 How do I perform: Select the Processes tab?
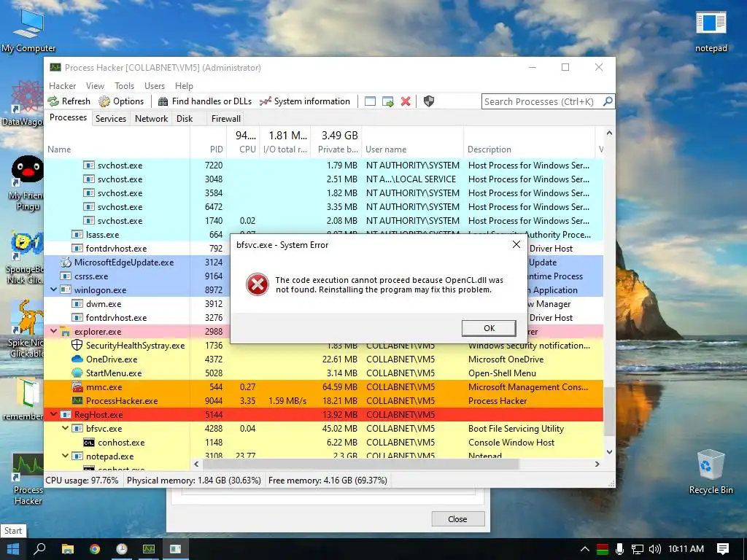(x=68, y=117)
